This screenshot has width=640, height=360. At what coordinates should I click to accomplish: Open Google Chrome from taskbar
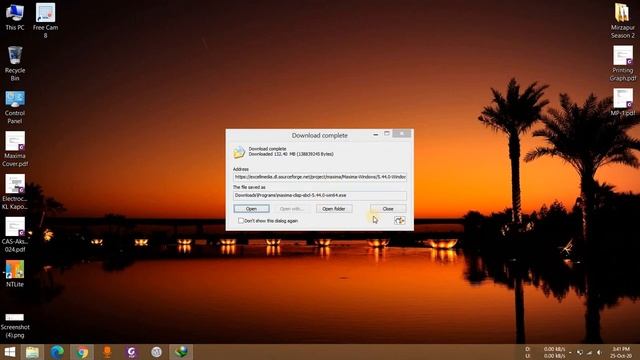[82, 352]
